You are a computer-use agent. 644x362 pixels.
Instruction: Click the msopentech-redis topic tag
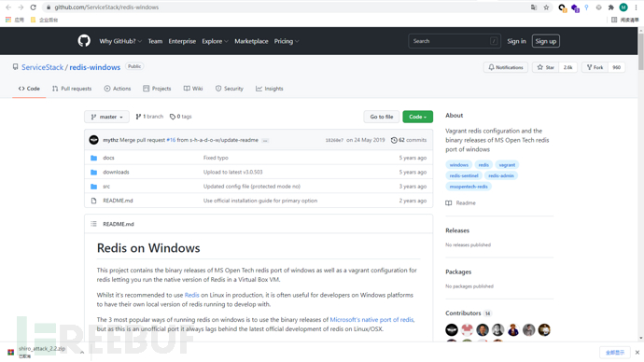(x=469, y=187)
